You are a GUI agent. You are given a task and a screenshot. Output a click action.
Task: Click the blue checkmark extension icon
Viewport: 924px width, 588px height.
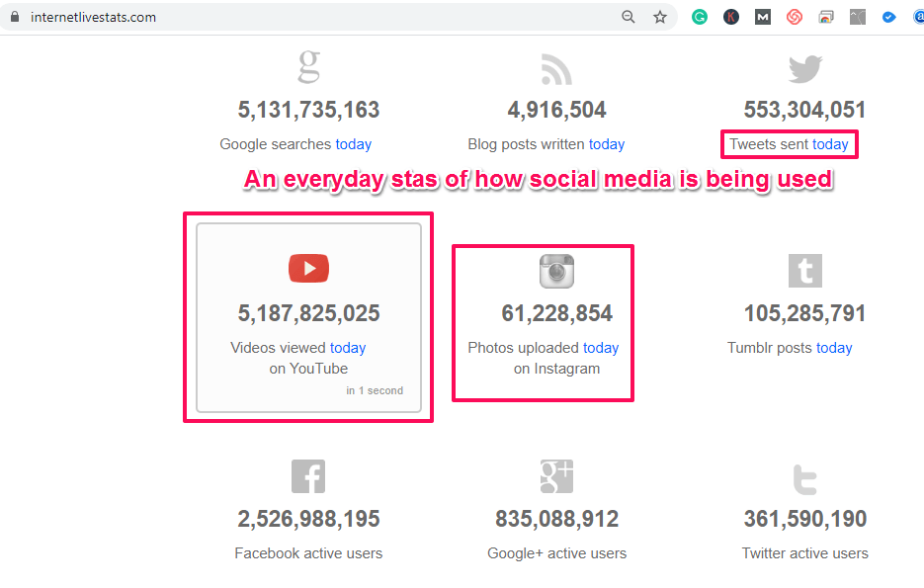[889, 17]
